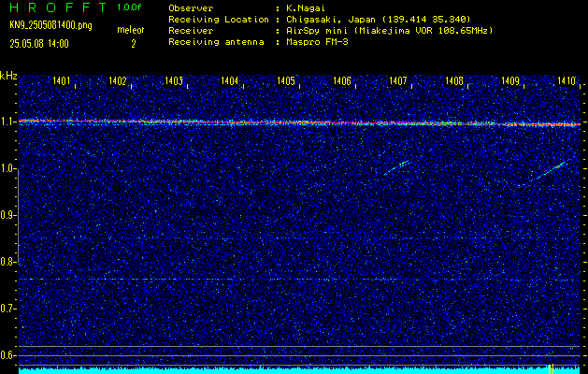Click the 1409 time tick label
The width and height of the screenshot is (588, 374).
[x=510, y=80]
